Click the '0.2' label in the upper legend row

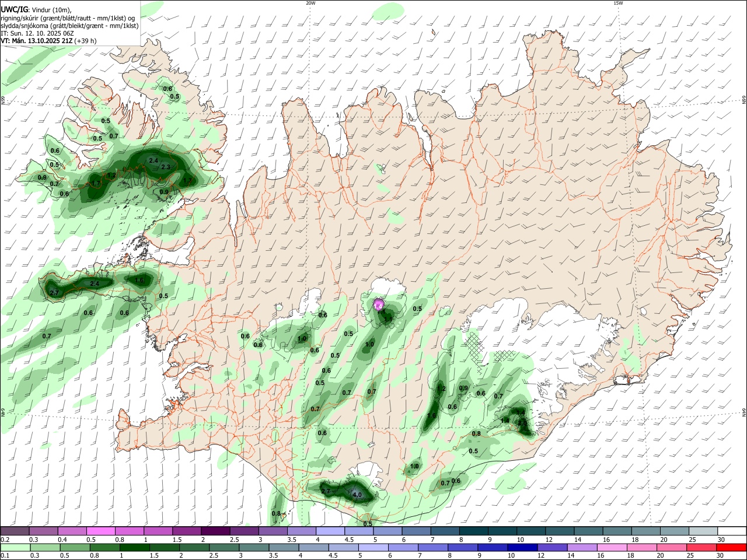[x=4, y=540]
